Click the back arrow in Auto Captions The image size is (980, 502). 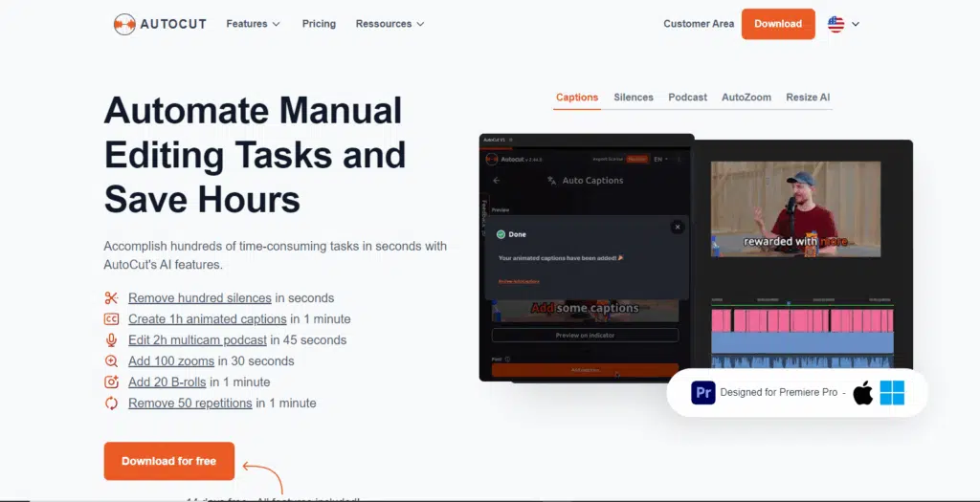pyautogui.click(x=497, y=181)
